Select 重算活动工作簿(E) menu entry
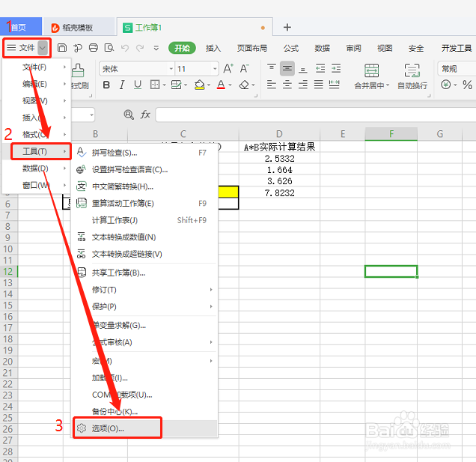 pos(144,203)
